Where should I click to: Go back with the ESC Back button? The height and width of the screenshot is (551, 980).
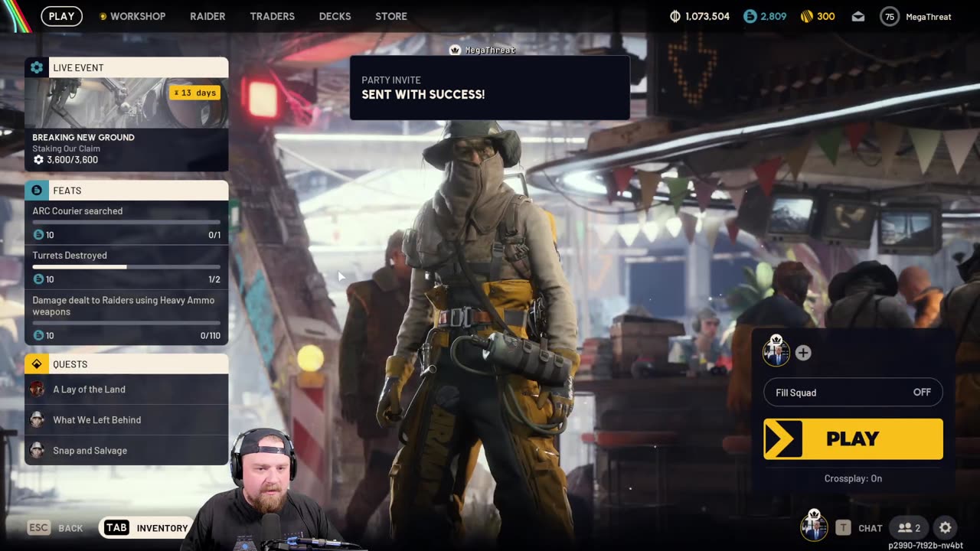[55, 528]
